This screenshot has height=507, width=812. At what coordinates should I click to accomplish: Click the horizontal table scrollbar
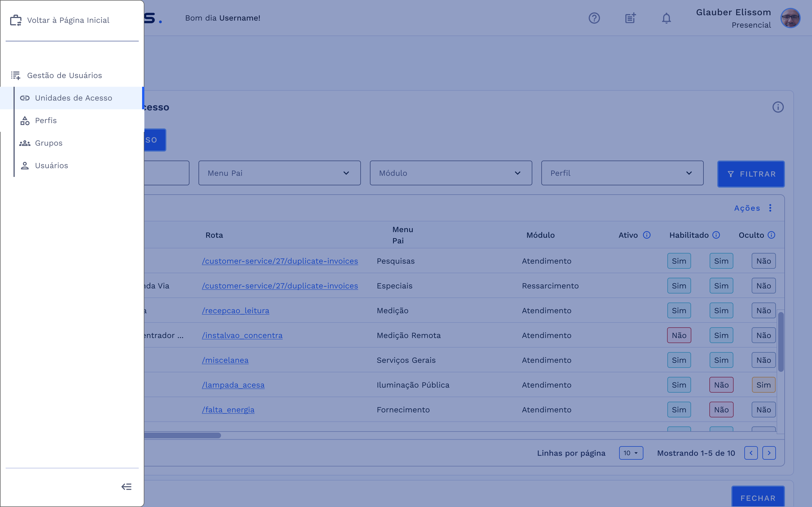[x=183, y=435]
